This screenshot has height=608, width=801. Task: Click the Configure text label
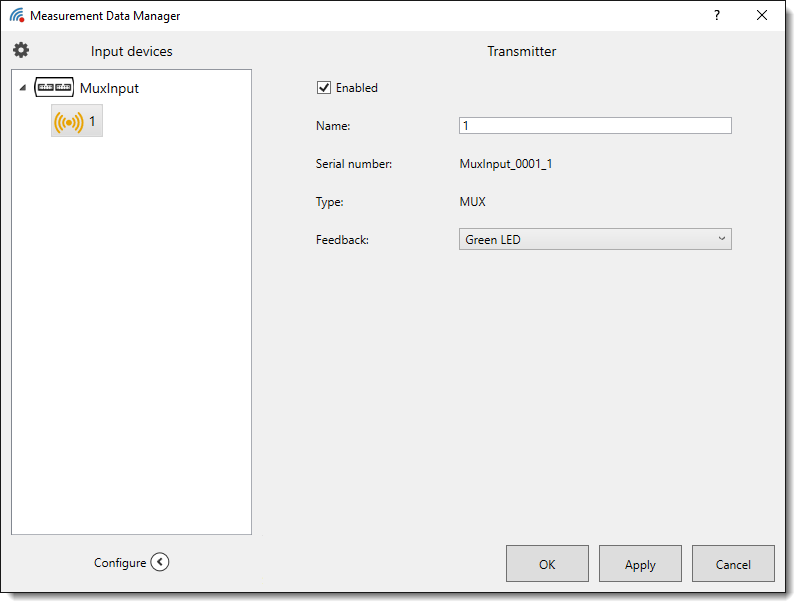coord(120,563)
